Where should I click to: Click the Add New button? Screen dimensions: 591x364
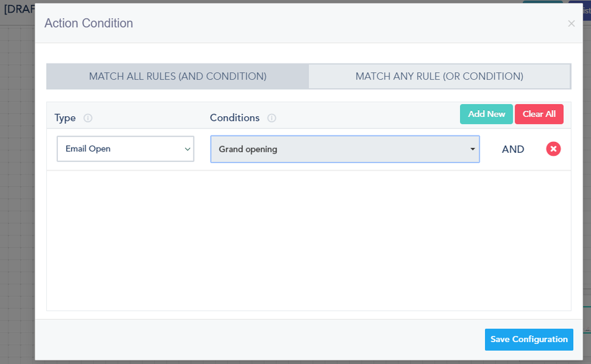coord(486,114)
